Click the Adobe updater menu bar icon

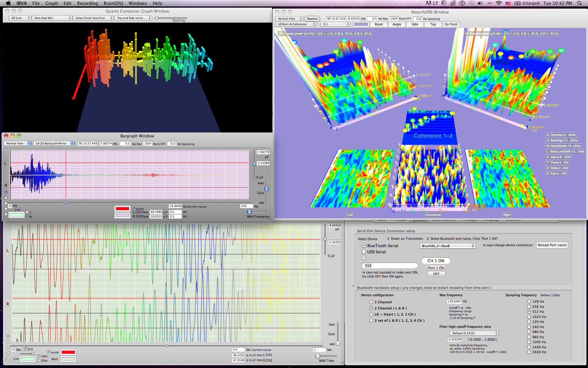coord(432,3)
